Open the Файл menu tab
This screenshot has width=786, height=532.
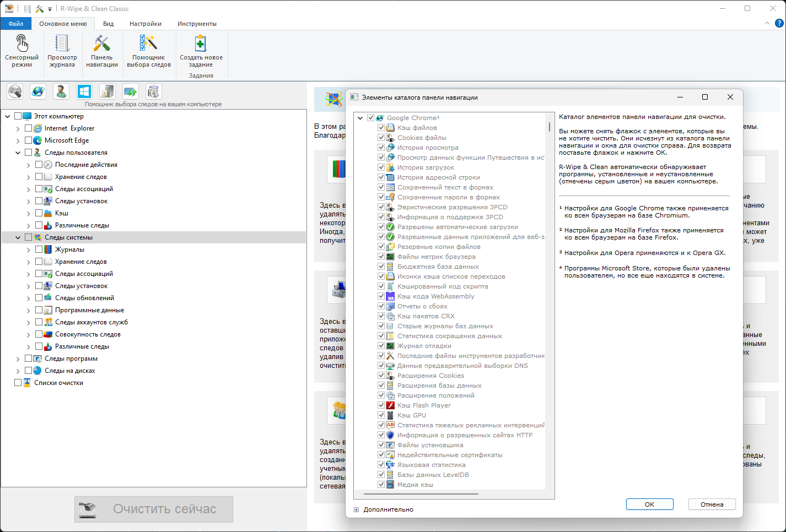pyautogui.click(x=15, y=24)
